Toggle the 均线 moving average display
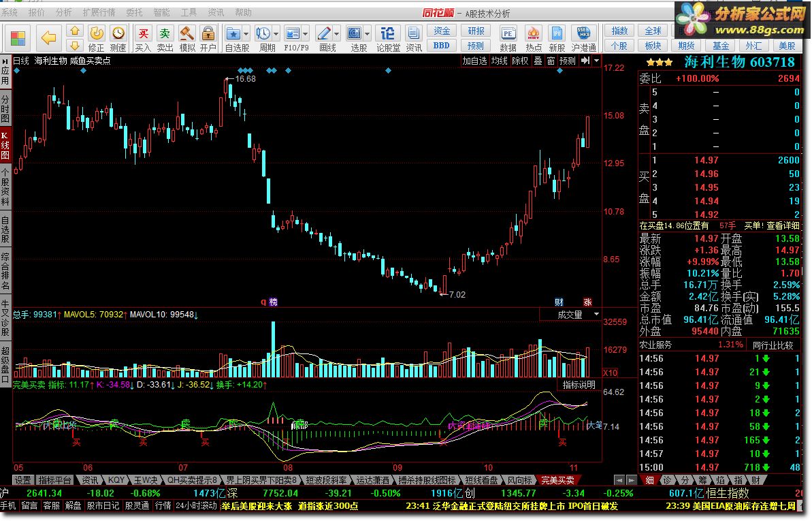The width and height of the screenshot is (812, 521). 499,61
